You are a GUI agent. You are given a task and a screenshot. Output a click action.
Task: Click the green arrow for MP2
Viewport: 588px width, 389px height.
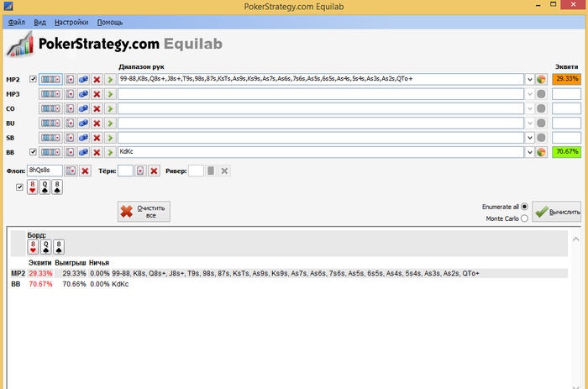point(110,80)
